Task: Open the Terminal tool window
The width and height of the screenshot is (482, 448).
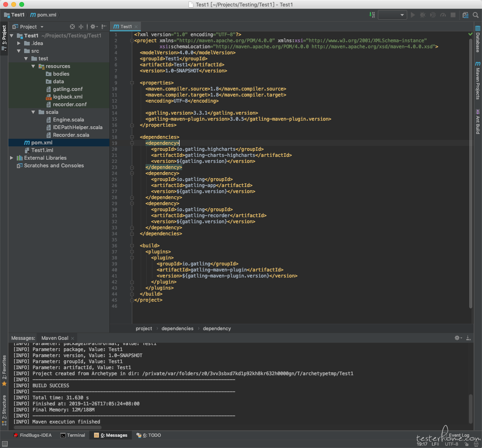Action: (73, 435)
